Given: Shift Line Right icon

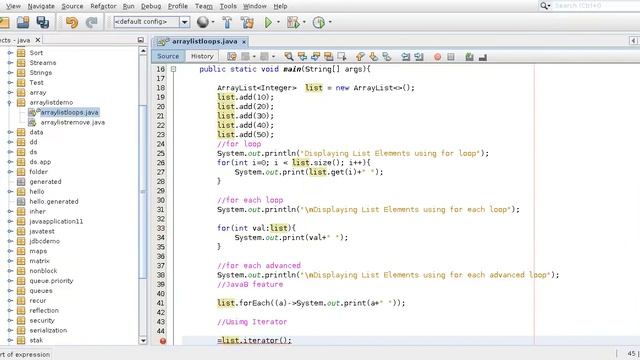Looking at the screenshot, I should (x=419, y=57).
